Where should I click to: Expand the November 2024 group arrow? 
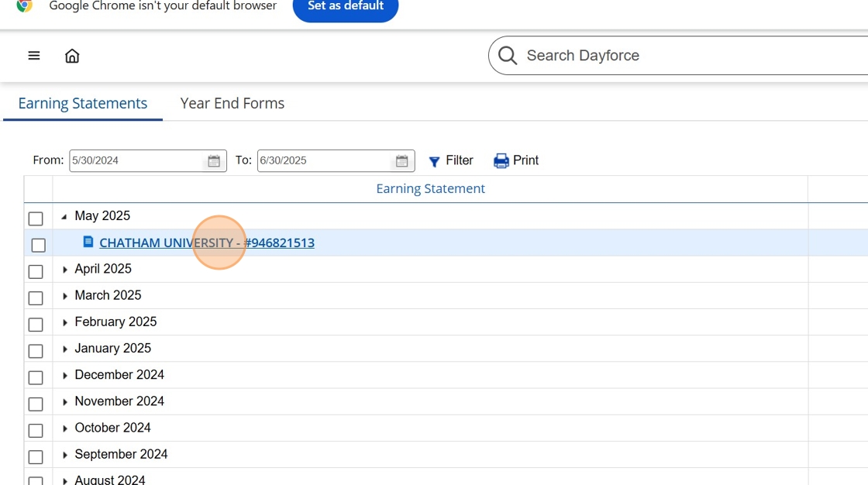click(x=65, y=402)
